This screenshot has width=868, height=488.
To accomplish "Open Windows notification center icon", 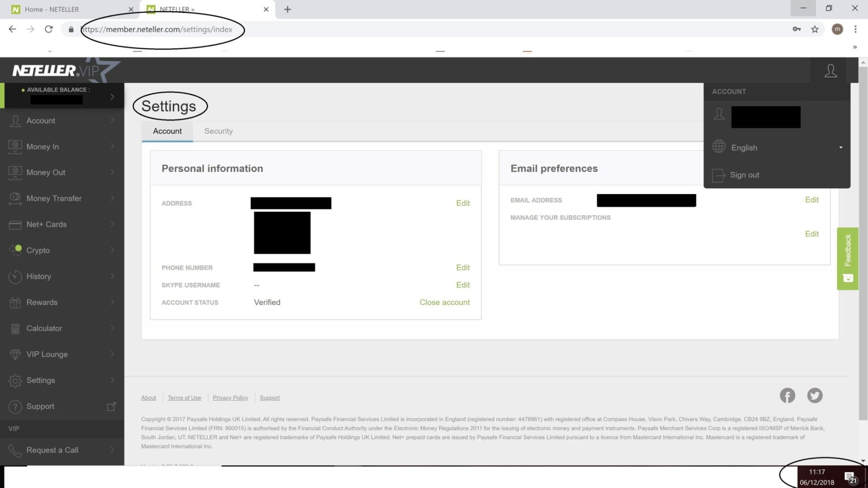I will [x=851, y=478].
